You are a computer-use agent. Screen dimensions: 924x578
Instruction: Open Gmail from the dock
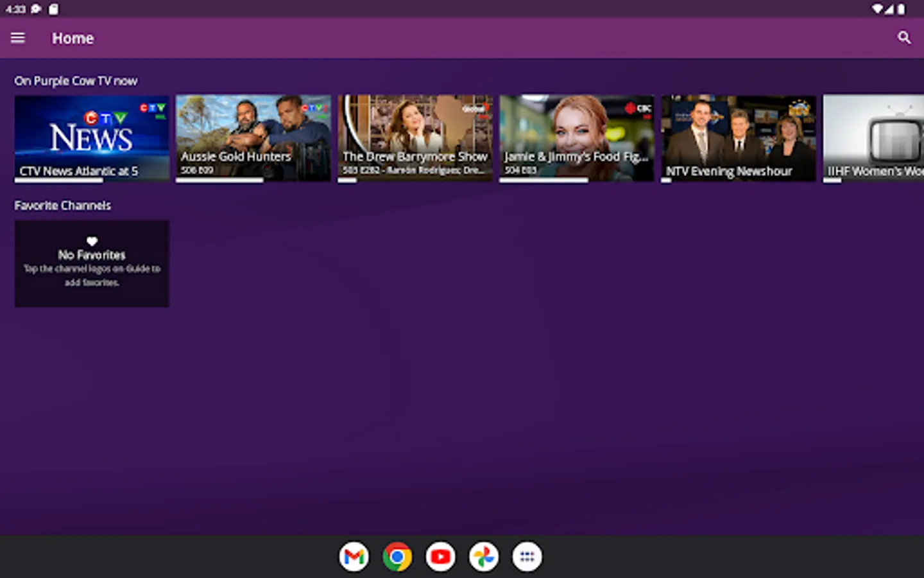click(x=354, y=557)
